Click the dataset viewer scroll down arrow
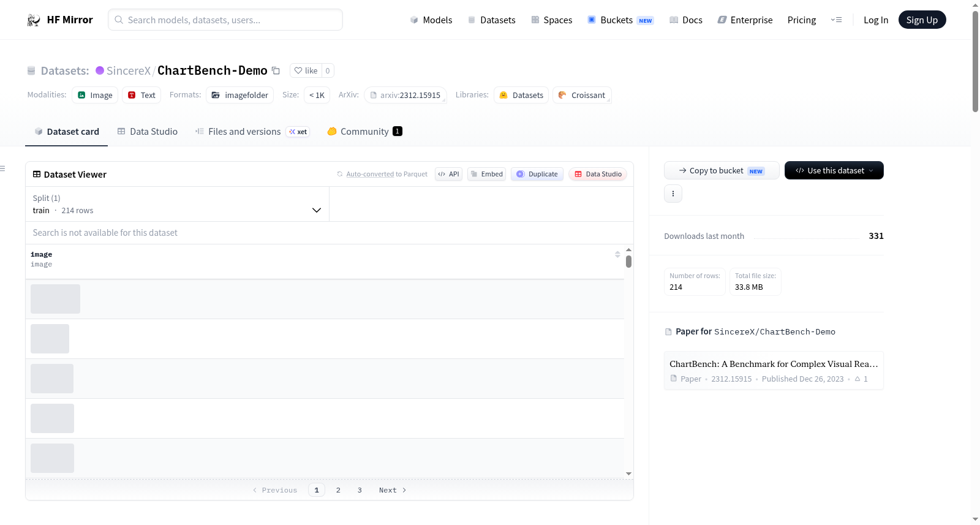980x525 pixels. click(x=628, y=474)
